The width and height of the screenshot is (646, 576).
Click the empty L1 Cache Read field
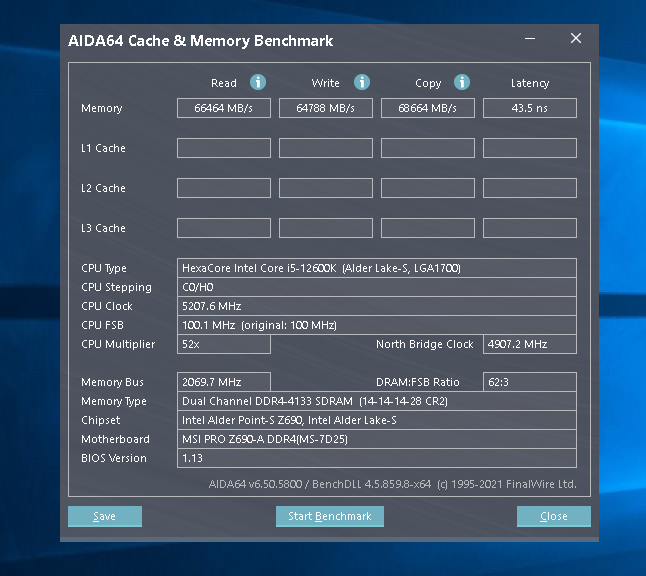click(224, 148)
